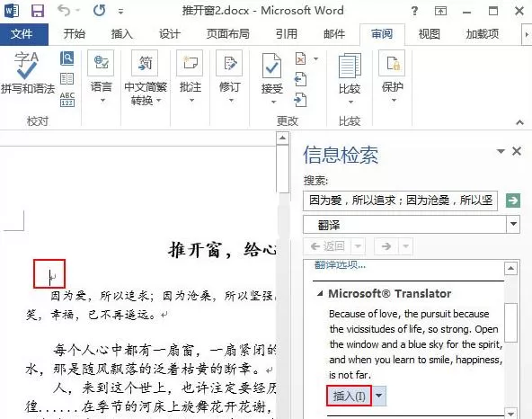Click the 搜索 text input field

pyautogui.click(x=400, y=201)
